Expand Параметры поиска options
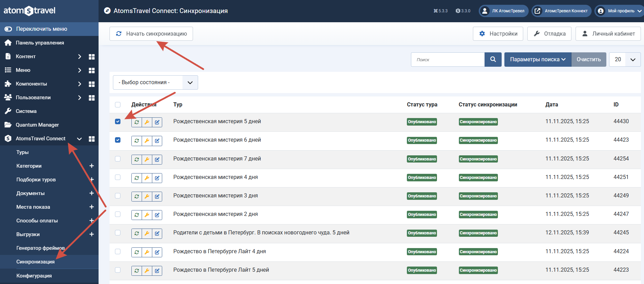Viewport: 644px width, 284px height. click(538, 60)
